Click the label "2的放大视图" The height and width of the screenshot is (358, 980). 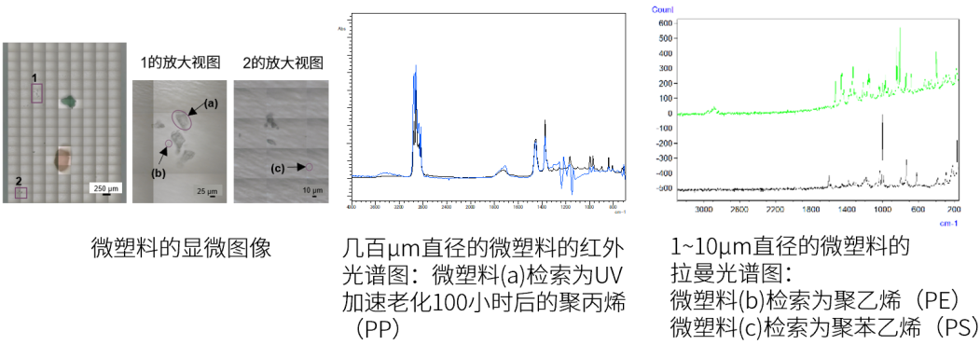(x=283, y=62)
